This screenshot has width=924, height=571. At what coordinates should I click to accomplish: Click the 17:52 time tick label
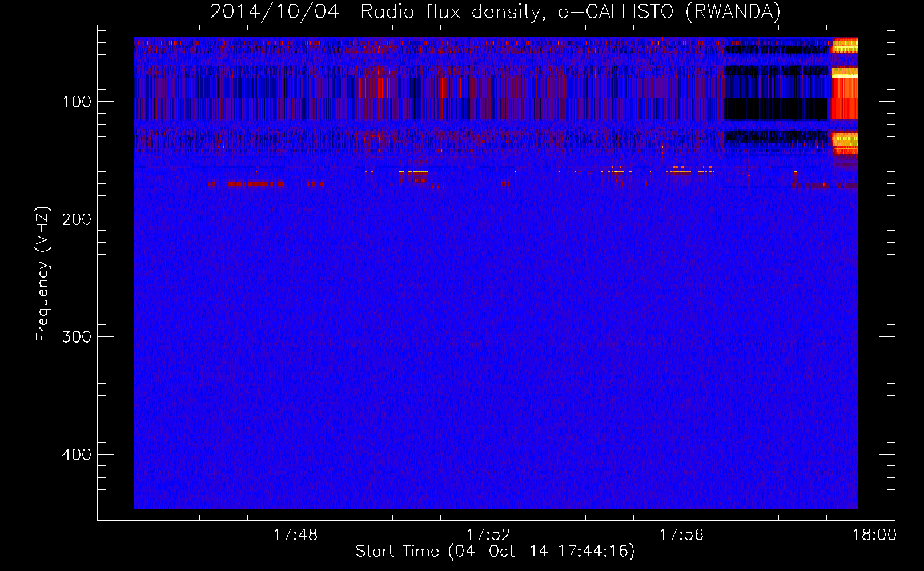[488, 535]
